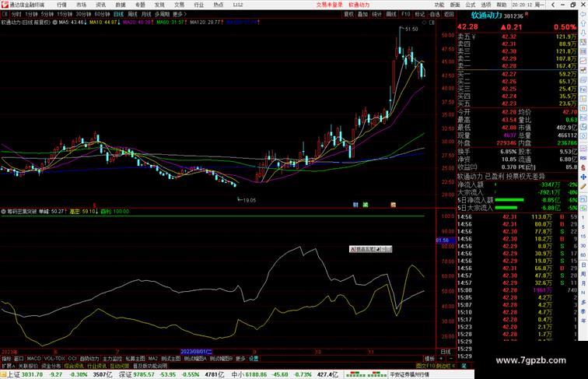The width and height of the screenshot is (588, 379).
Task: Switch chart to 15分钟 period
Action: pyautogui.click(x=65, y=14)
